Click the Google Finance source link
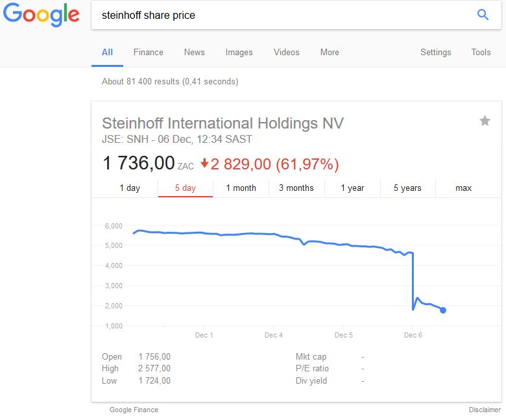 click(134, 410)
